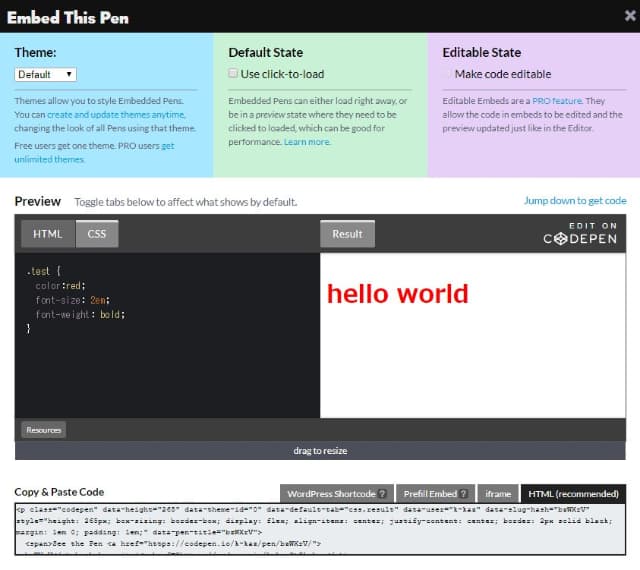This screenshot has width=640, height=570.
Task: Open the Theme dropdown set to Default
Action: point(45,74)
